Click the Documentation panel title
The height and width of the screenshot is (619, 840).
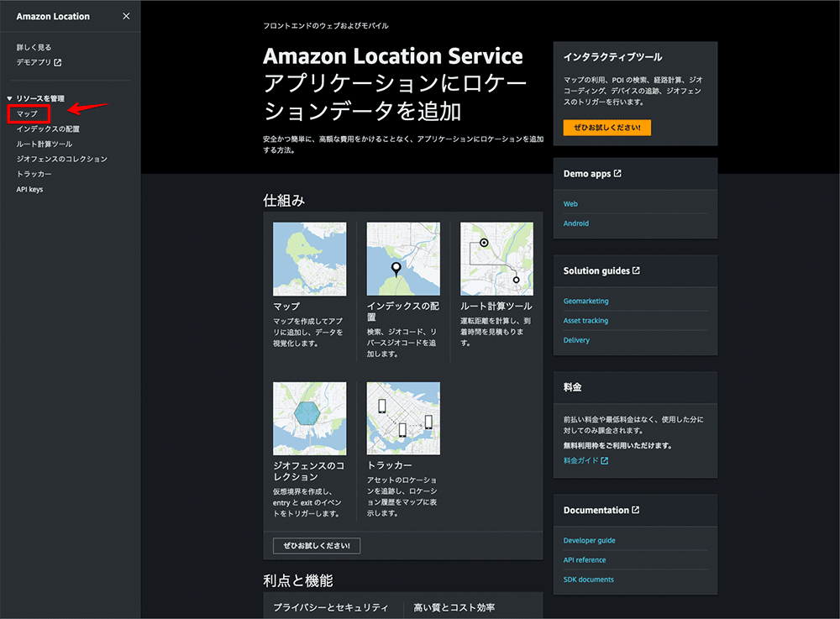tap(596, 511)
